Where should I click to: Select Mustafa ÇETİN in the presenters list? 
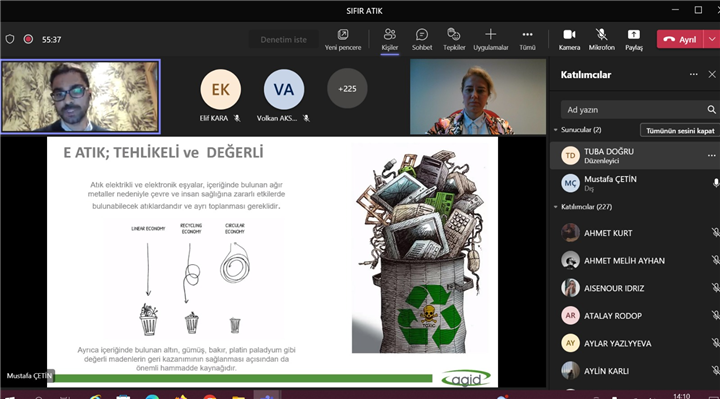pos(635,183)
